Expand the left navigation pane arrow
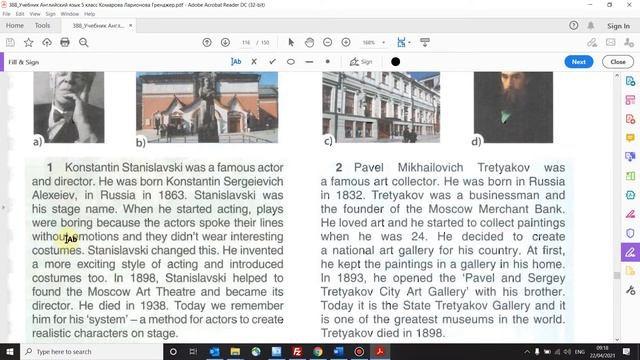Image resolution: width=640 pixels, height=360 pixels. pyautogui.click(x=3, y=207)
